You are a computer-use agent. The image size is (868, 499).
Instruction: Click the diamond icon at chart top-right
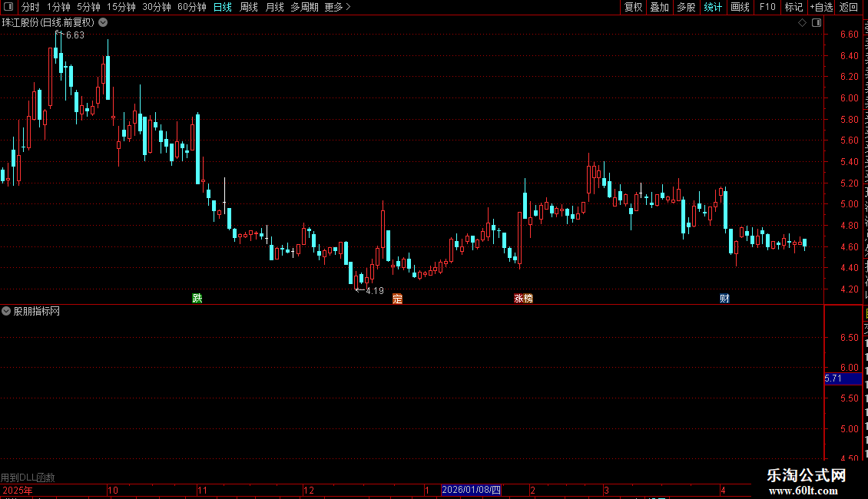coord(802,23)
